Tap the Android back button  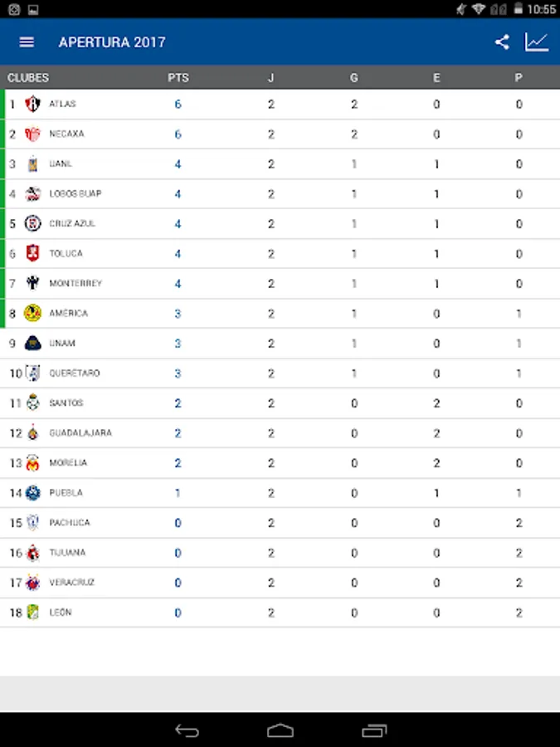[x=187, y=730]
